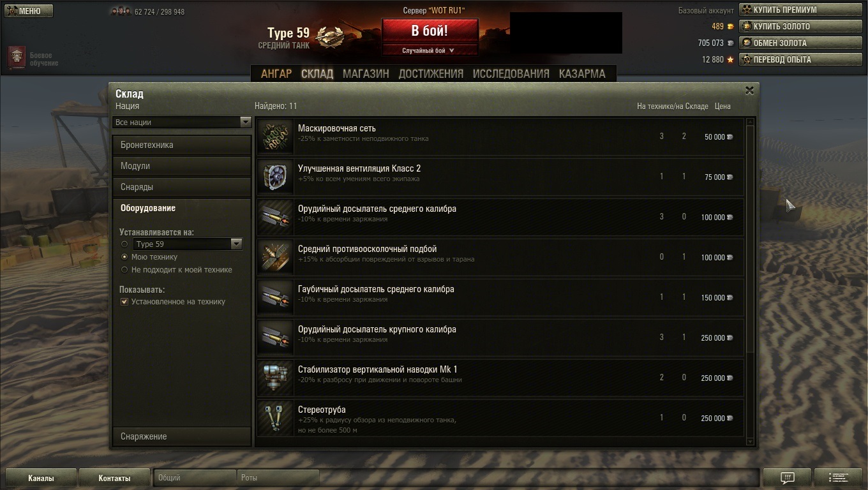Image resolution: width=868 pixels, height=490 pixels.
Task: Click the large caliber gun rammer icon
Action: pyautogui.click(x=275, y=338)
